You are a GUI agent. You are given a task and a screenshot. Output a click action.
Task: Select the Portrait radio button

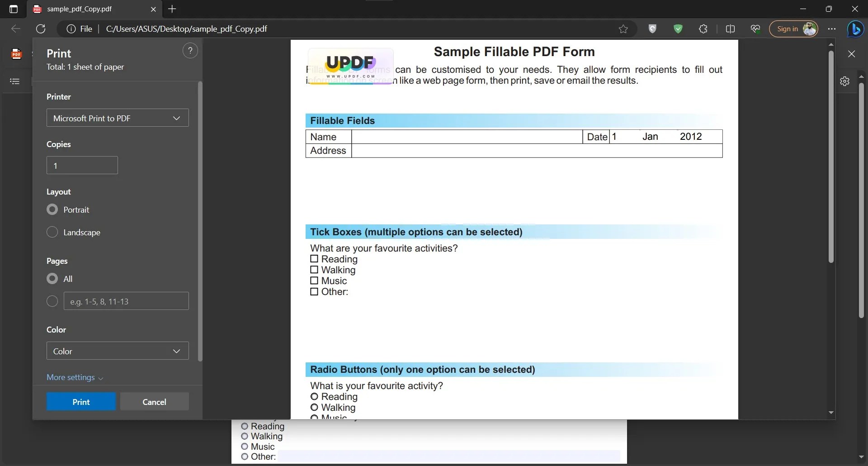(x=52, y=209)
